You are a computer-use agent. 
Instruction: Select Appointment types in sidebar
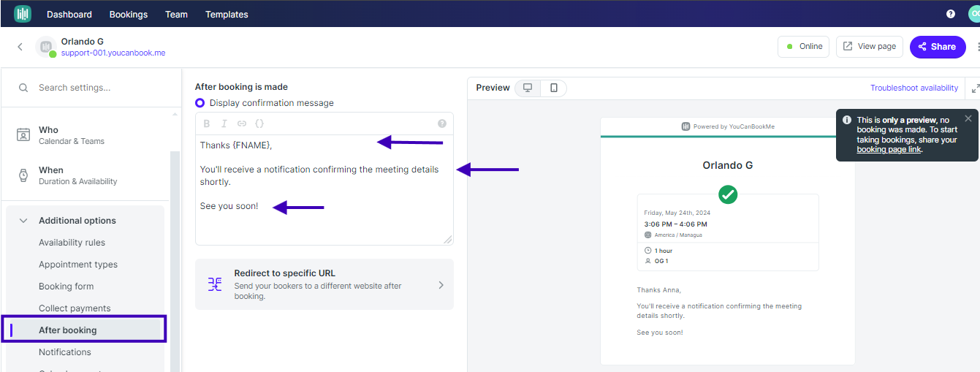(x=78, y=265)
